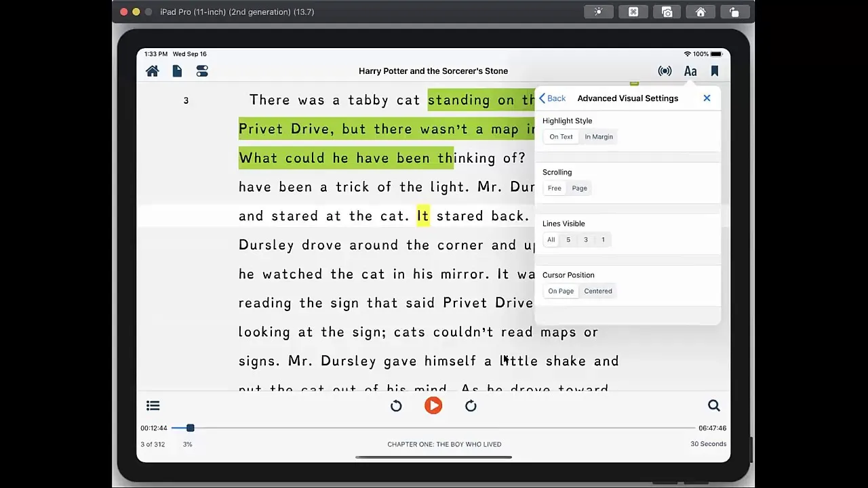The height and width of the screenshot is (488, 868).
Task: Take a Simulator screenshot with the camera icon
Action: point(667,12)
